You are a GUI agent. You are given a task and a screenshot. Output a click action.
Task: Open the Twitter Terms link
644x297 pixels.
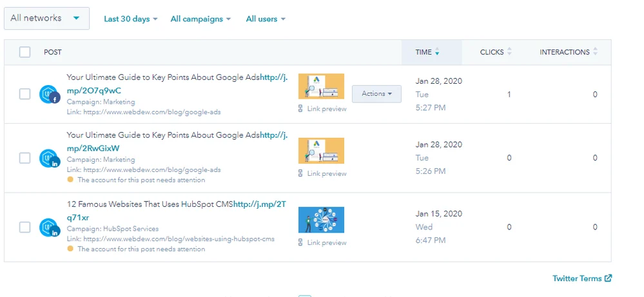[x=582, y=278]
